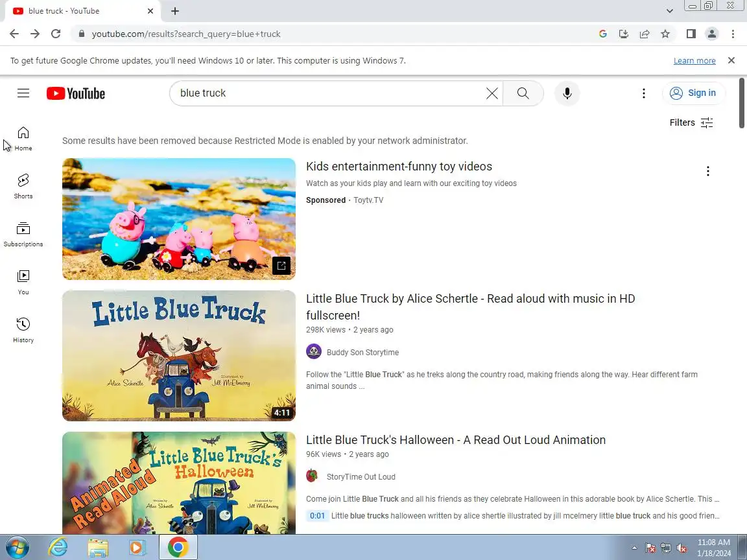747x560 pixels.
Task: Reload the page
Action: coord(56,34)
